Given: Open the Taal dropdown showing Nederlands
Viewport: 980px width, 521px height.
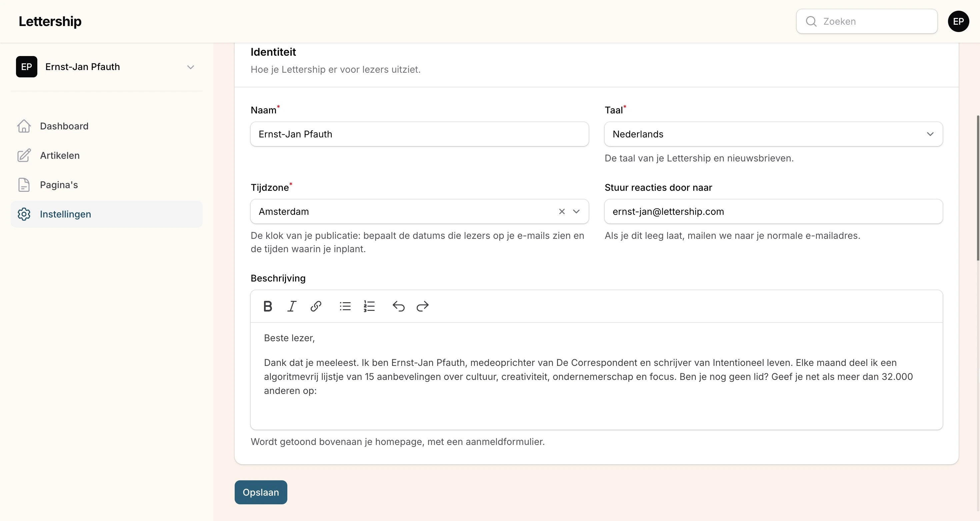Looking at the screenshot, I should (773, 134).
